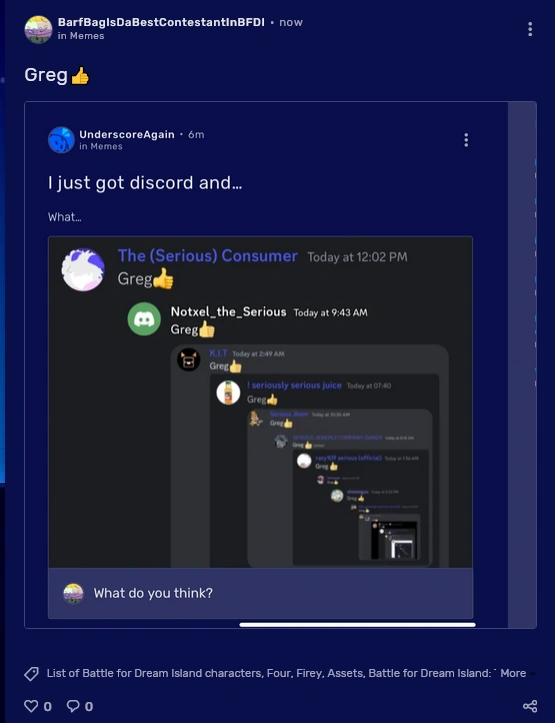
Task: Like the post with the heart icon
Action: [31, 706]
